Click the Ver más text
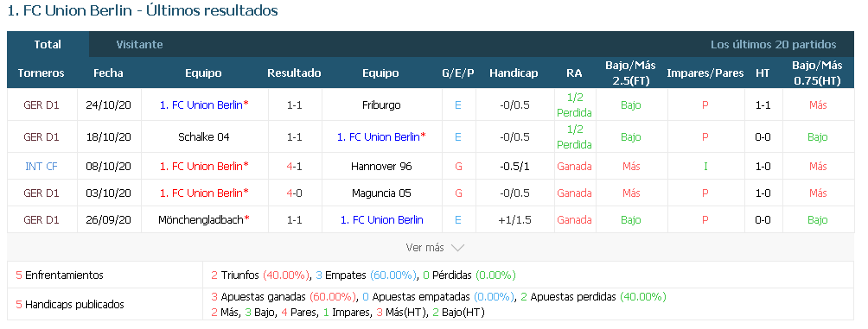 click(424, 248)
